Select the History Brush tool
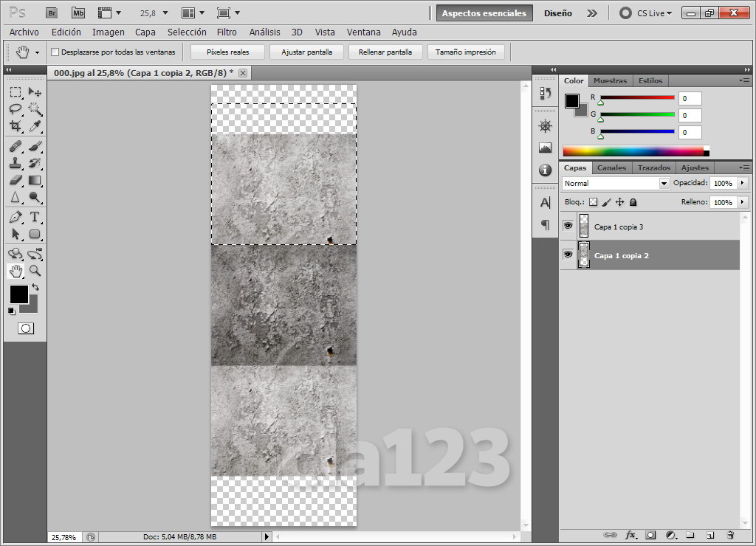Viewport: 756px width, 546px height. click(x=35, y=163)
